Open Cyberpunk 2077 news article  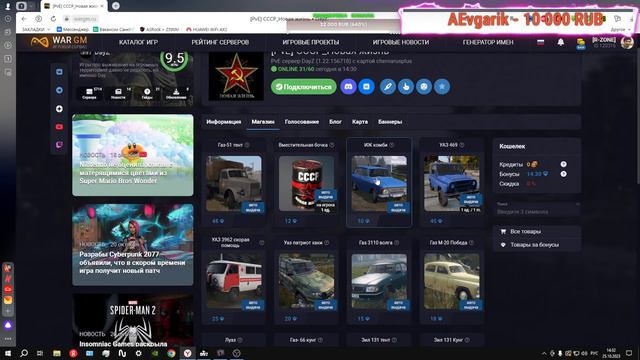tap(133, 244)
